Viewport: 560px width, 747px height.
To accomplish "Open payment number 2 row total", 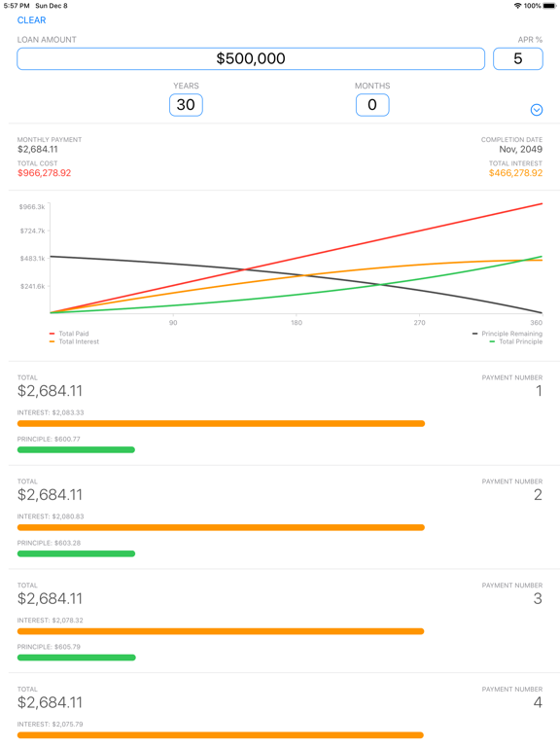I will pos(50,494).
